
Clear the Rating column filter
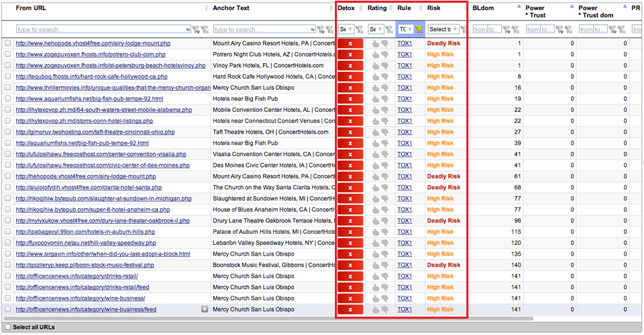[389, 29]
